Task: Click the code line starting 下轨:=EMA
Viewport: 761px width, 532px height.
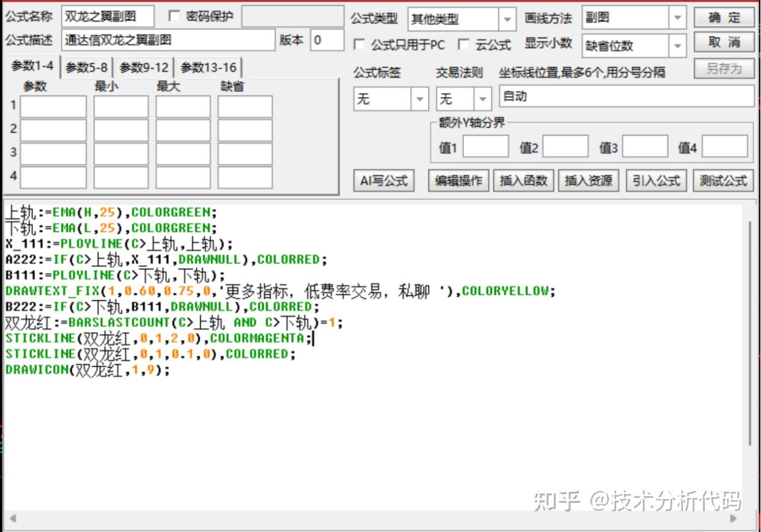Action: click(x=111, y=228)
